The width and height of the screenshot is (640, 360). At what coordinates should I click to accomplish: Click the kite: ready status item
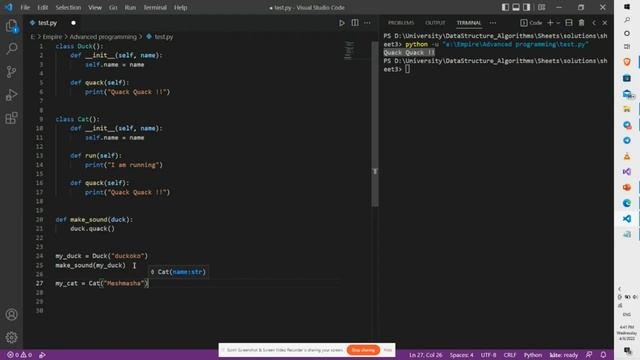(564, 355)
